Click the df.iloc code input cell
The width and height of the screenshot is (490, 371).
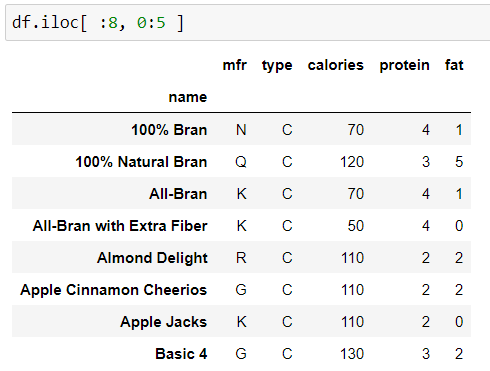248,23
